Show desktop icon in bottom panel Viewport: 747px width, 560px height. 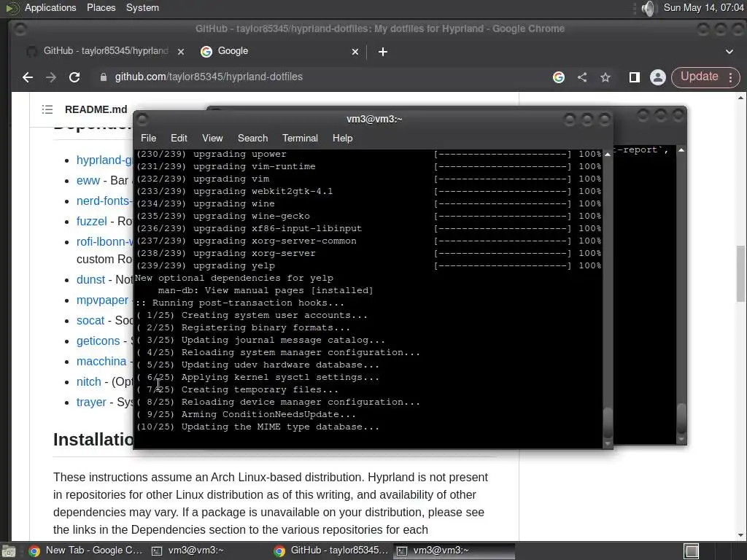tap(9, 551)
